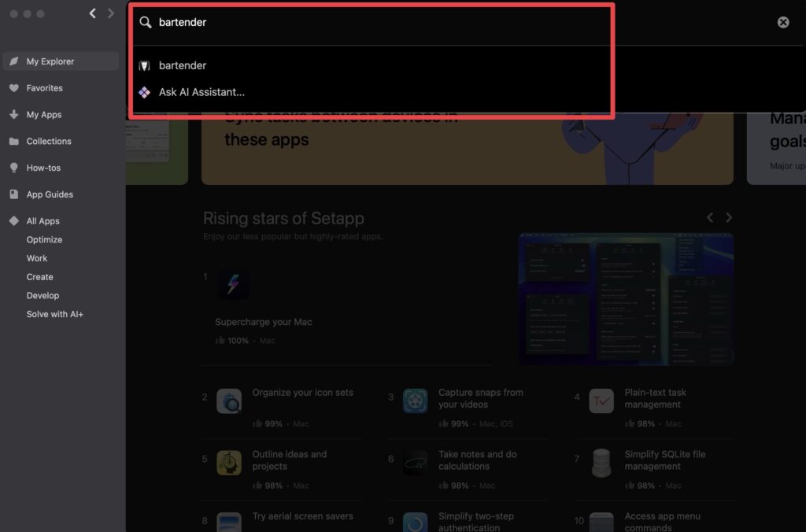Click the Ask AI Assistant sparkle icon
The height and width of the screenshot is (532, 806).
[x=145, y=92]
